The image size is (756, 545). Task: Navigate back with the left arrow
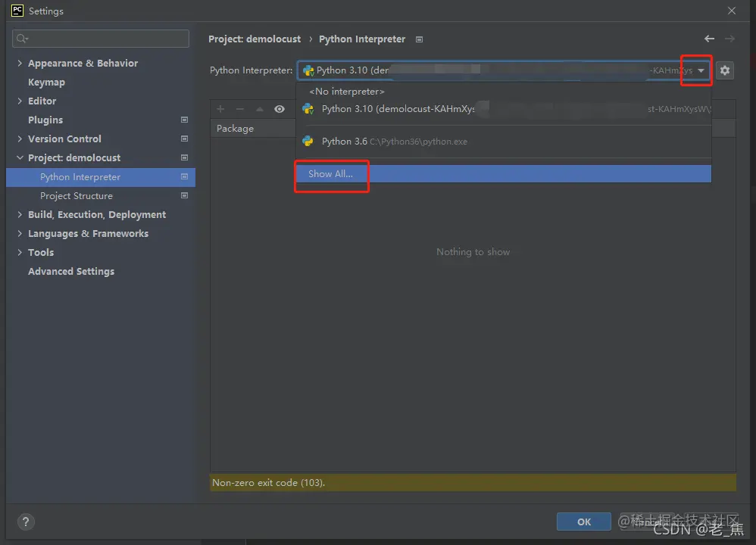[x=709, y=39]
